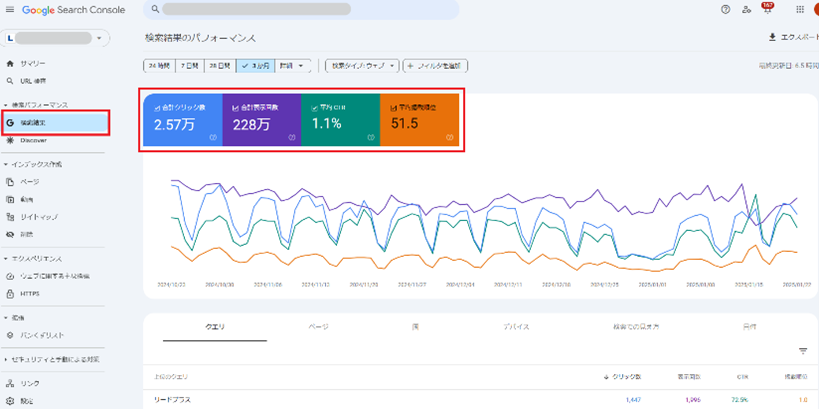Viewport: 819px width, 409px height.
Task: Sort by 掲載順位 column header
Action: tap(795, 377)
